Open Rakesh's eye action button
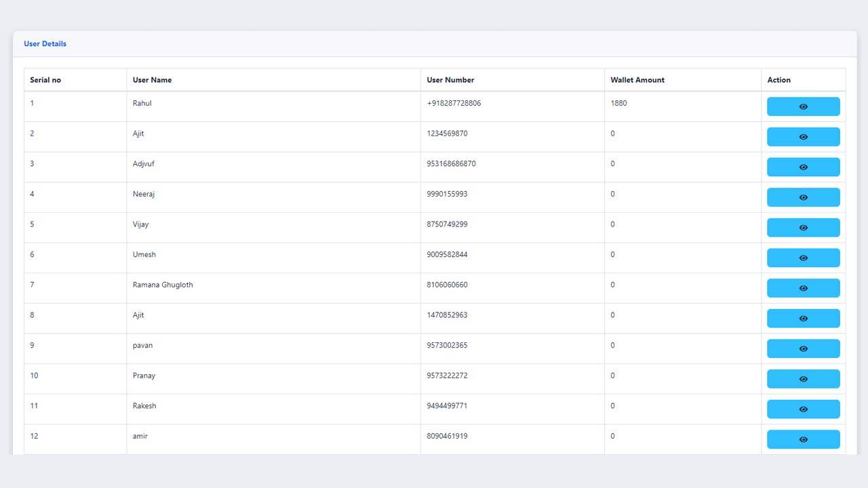The image size is (868, 488). pos(803,409)
